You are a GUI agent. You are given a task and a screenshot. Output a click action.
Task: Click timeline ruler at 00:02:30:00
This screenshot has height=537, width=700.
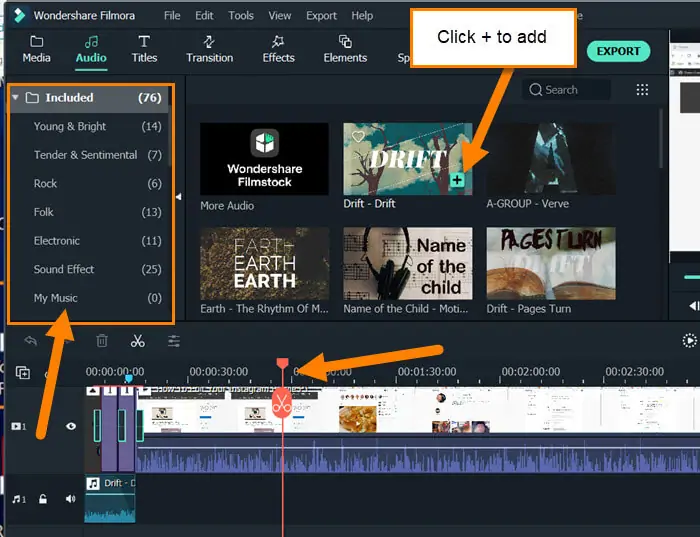634,371
